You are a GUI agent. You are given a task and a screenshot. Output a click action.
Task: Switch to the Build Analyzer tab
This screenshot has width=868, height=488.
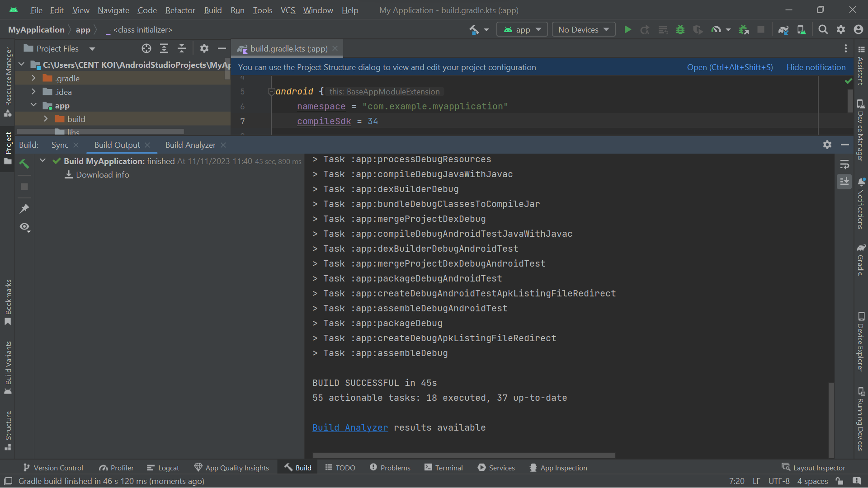(190, 145)
